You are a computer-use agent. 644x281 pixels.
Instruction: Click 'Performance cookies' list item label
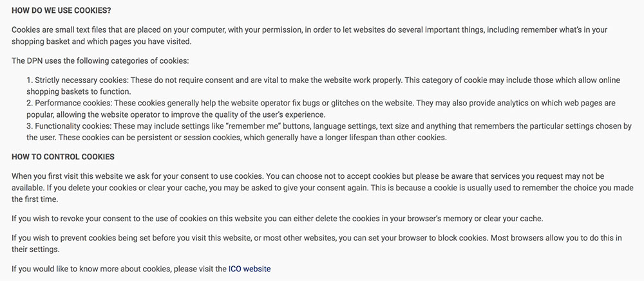(x=73, y=102)
